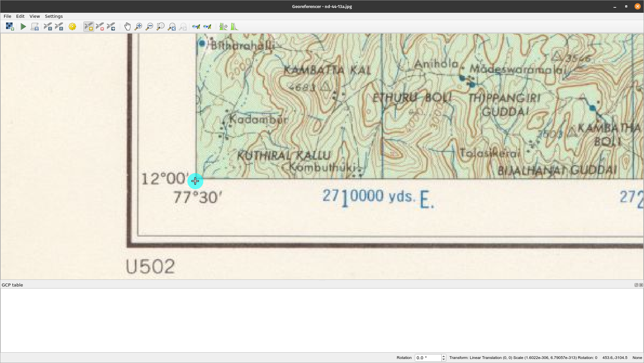Close the GCP table panel

[x=641, y=285]
